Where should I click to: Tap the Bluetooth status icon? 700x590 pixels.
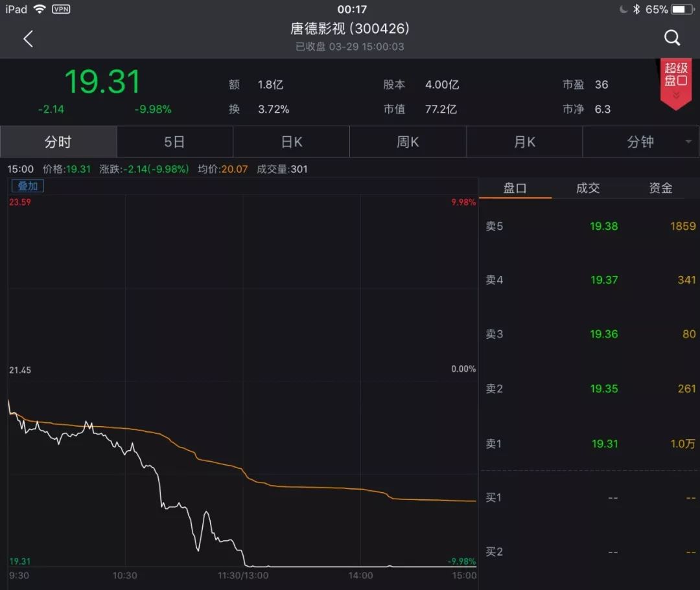click(x=636, y=9)
